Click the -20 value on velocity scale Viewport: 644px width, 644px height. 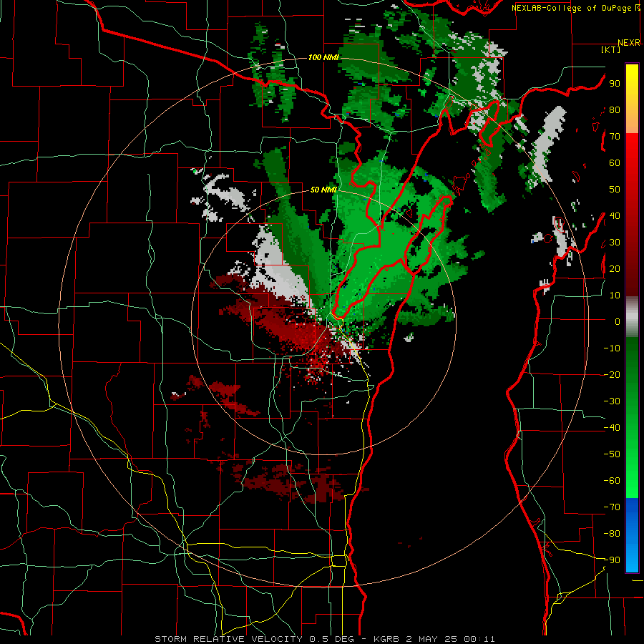(x=612, y=374)
